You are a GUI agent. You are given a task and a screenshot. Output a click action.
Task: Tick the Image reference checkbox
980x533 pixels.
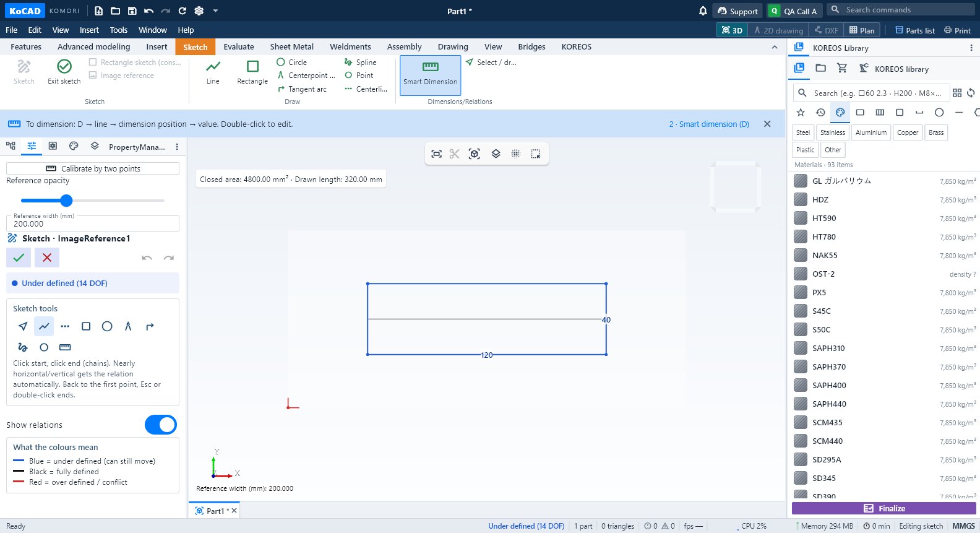(93, 75)
